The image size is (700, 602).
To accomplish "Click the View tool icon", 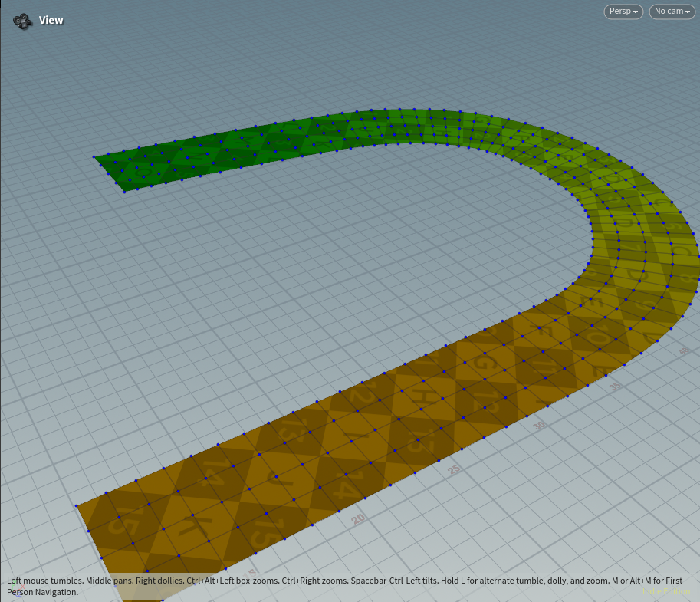I will pyautogui.click(x=23, y=21).
